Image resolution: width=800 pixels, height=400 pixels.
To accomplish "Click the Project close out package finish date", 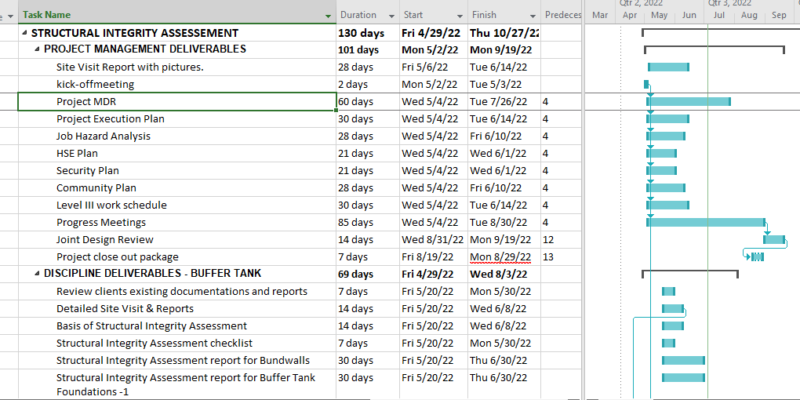I will pyautogui.click(x=503, y=257).
